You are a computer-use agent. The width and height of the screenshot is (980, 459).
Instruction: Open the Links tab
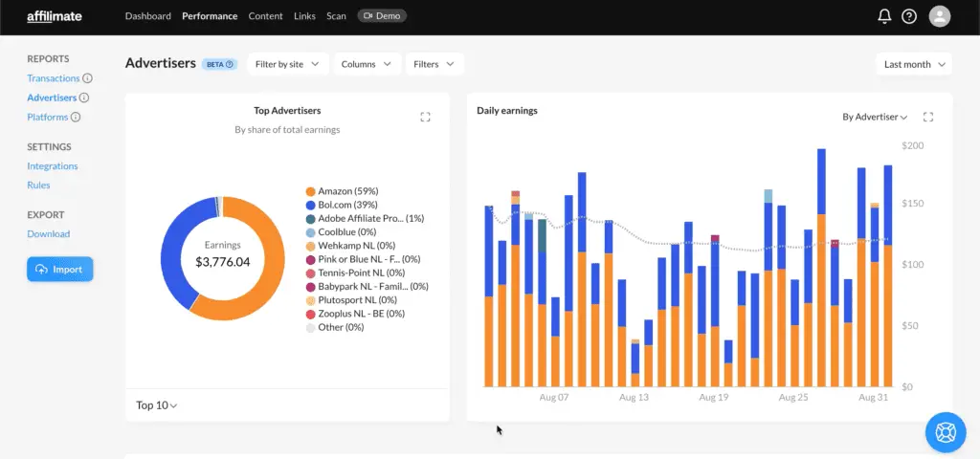tap(304, 16)
